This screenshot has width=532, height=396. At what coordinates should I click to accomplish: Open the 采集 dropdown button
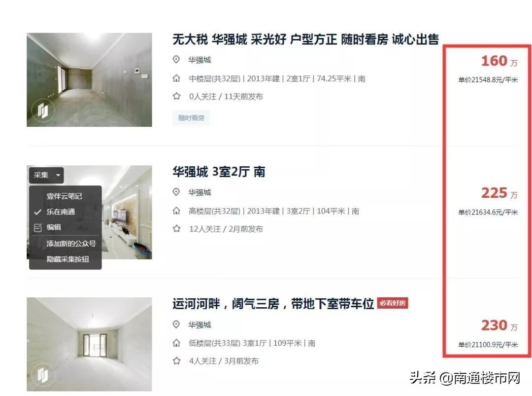tap(46, 175)
